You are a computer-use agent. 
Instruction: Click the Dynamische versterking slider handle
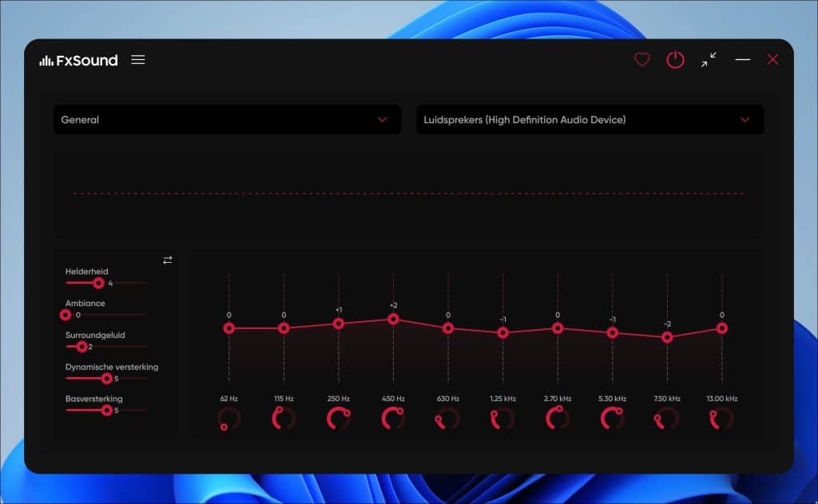point(106,379)
